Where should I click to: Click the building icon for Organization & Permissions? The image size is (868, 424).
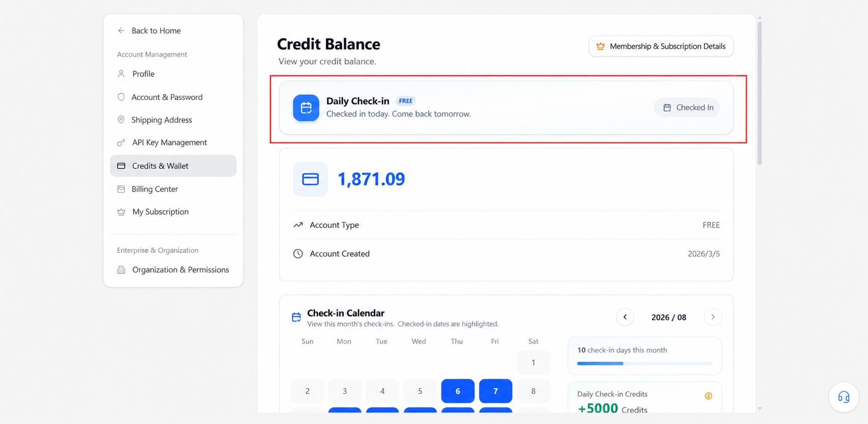[121, 270]
